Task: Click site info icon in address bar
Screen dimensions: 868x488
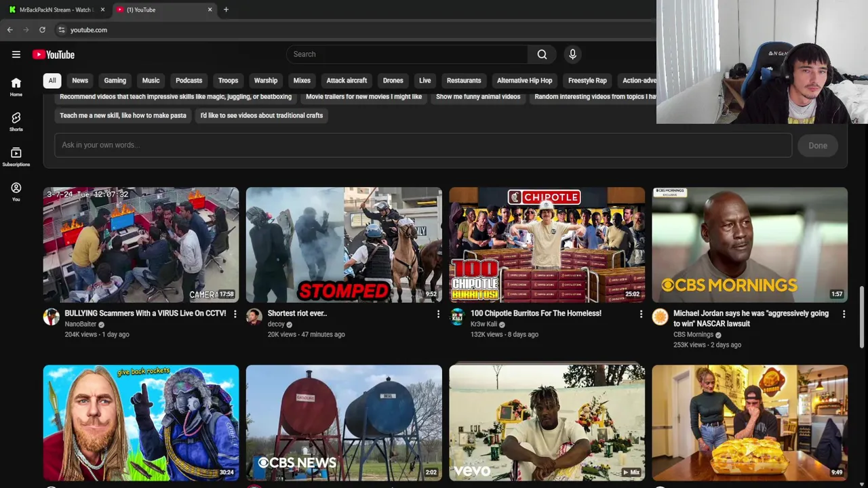Action: [61, 30]
